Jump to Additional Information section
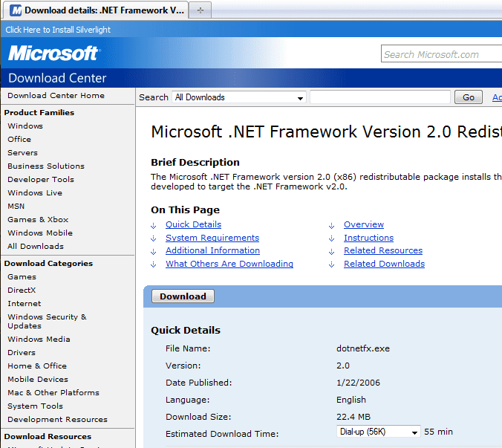Viewport: 502px width, 448px height. click(212, 250)
